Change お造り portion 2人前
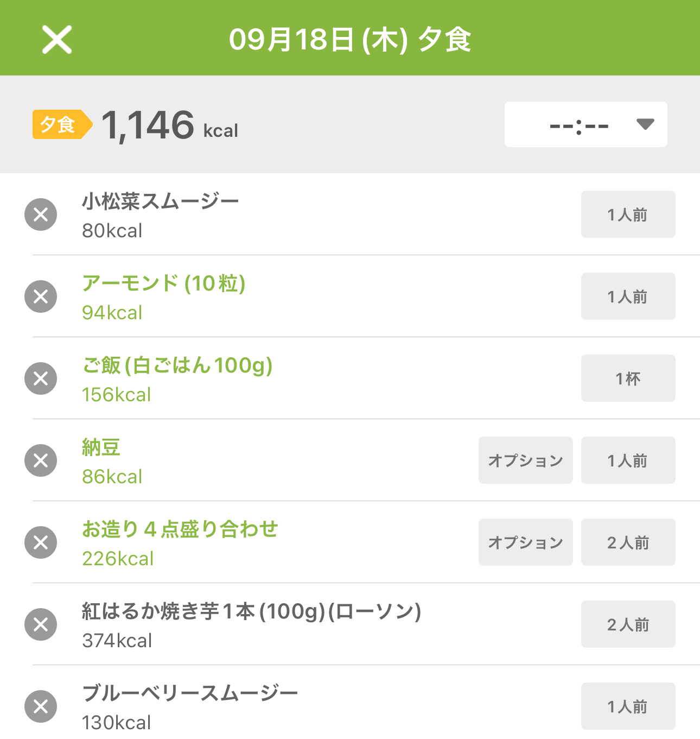This screenshot has width=700, height=739. point(628,542)
